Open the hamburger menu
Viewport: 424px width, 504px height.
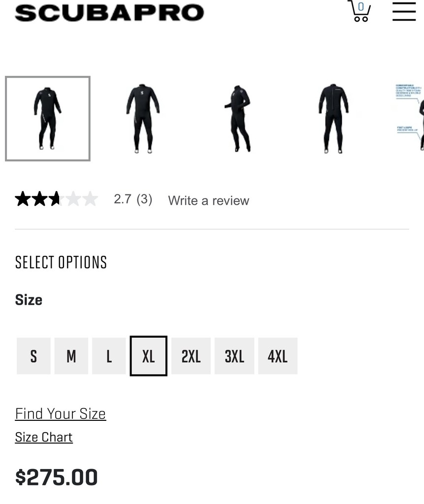404,11
